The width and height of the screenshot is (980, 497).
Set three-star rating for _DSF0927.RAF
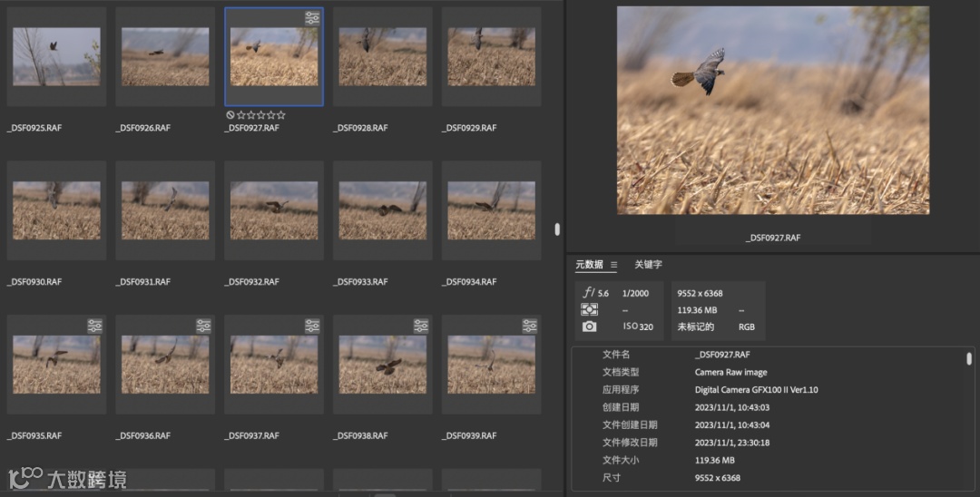261,115
